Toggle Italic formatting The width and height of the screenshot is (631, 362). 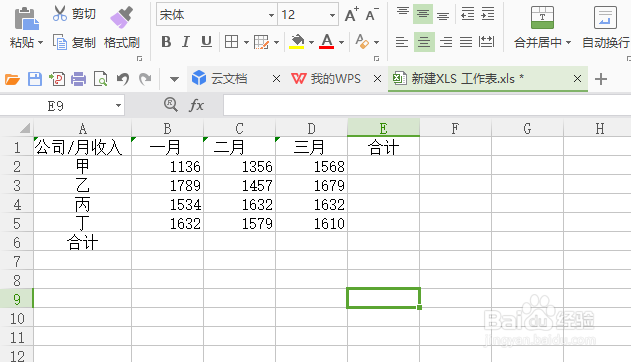click(186, 41)
